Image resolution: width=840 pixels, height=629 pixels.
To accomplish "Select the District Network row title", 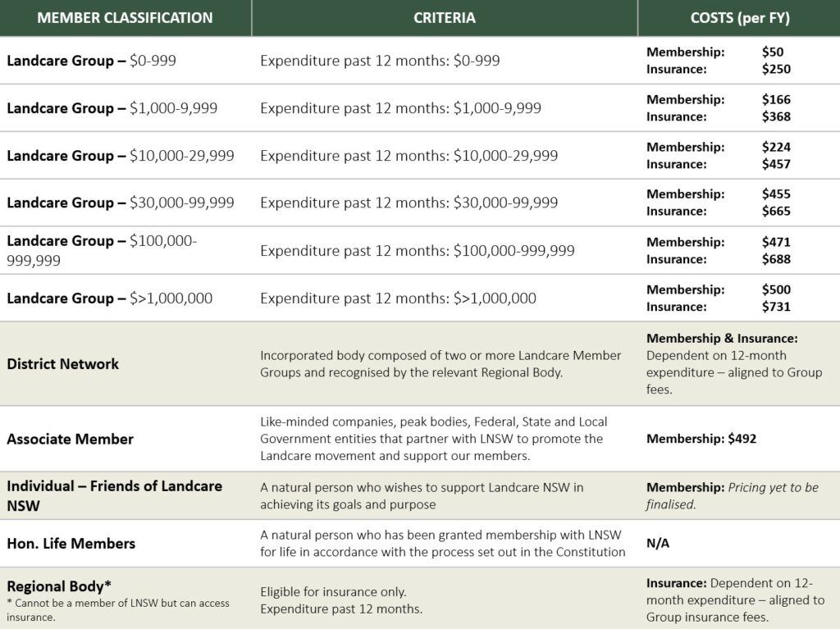I will point(62,364).
